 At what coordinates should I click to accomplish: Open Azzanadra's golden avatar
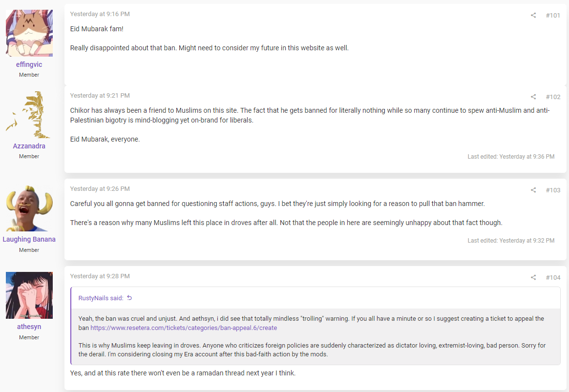(x=29, y=115)
